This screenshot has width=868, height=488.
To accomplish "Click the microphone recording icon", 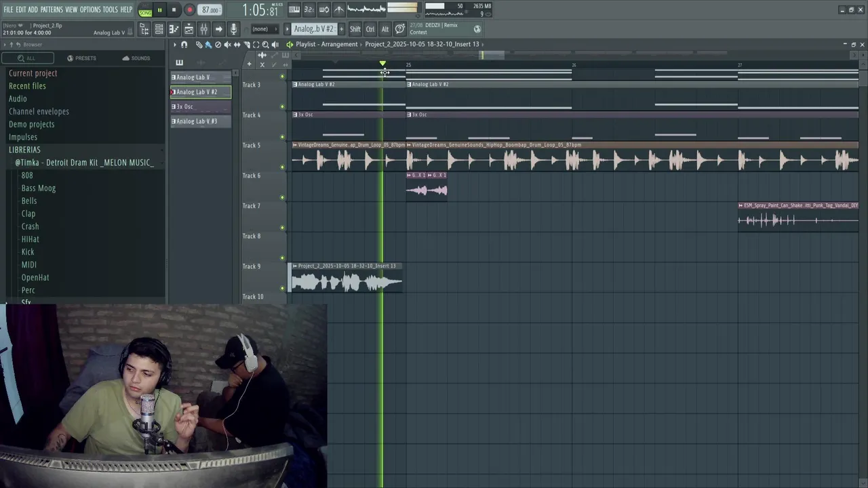I will [x=233, y=29].
